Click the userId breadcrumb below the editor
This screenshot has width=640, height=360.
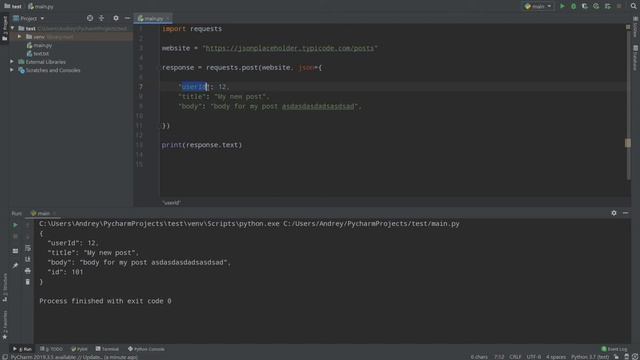pyautogui.click(x=171, y=202)
